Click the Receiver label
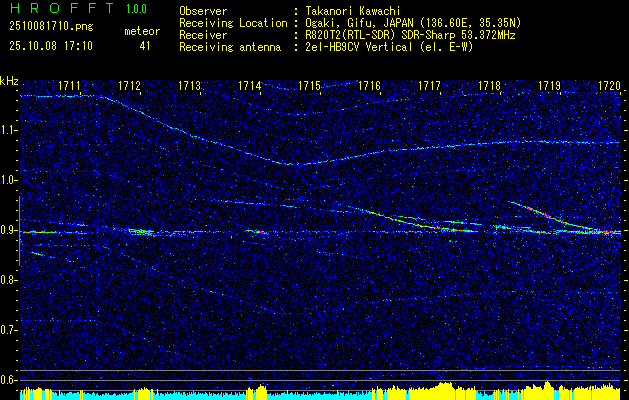 tap(203, 35)
